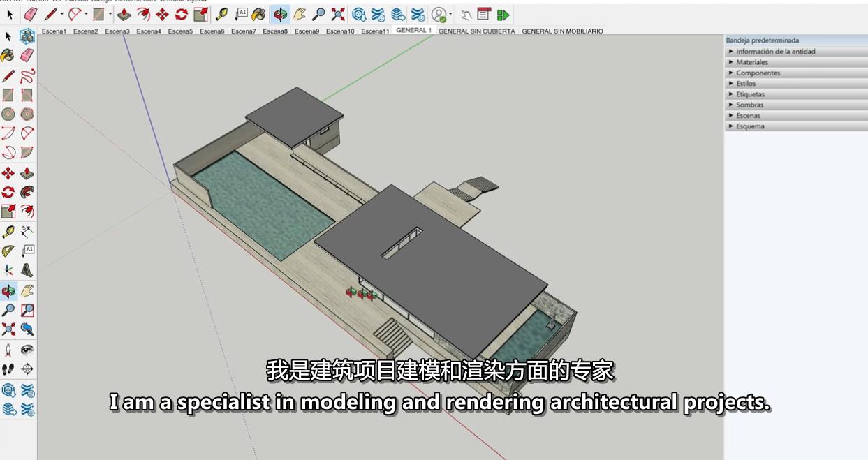Select the Section Plane tool
The image size is (868, 460).
[27, 368]
